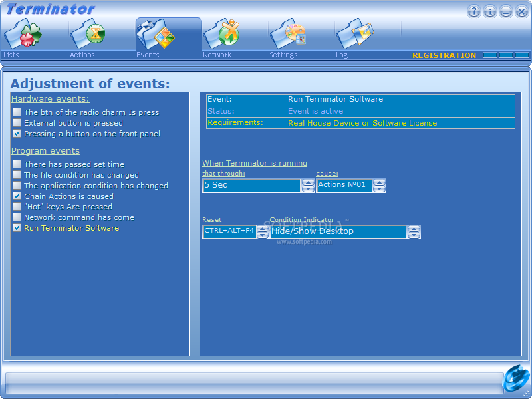532x399 pixels.
Task: Switch to the Settings tab label
Action: 283,55
